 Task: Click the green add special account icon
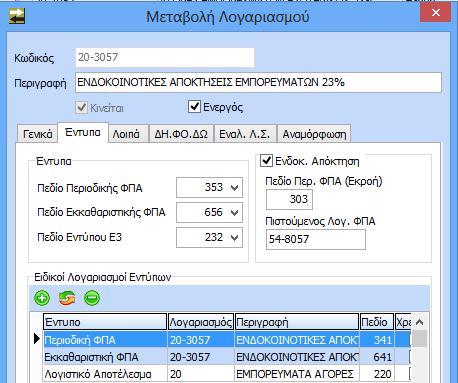(x=42, y=298)
